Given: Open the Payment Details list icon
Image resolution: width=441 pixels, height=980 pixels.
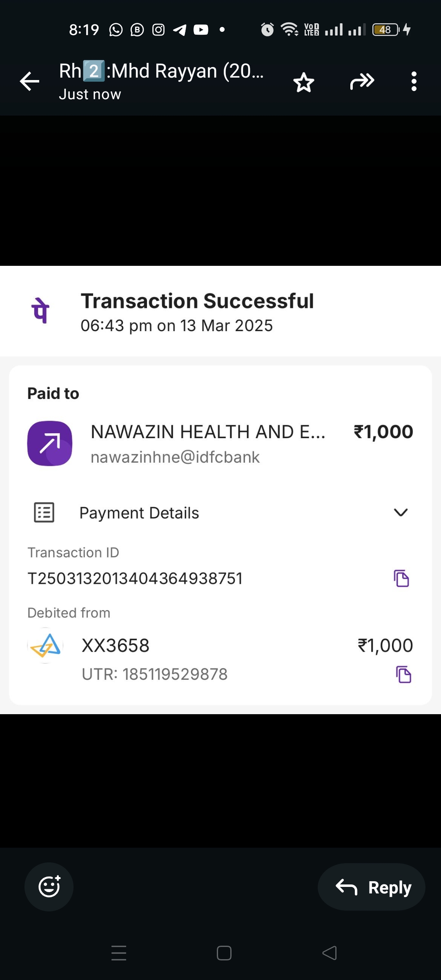Looking at the screenshot, I should [44, 512].
